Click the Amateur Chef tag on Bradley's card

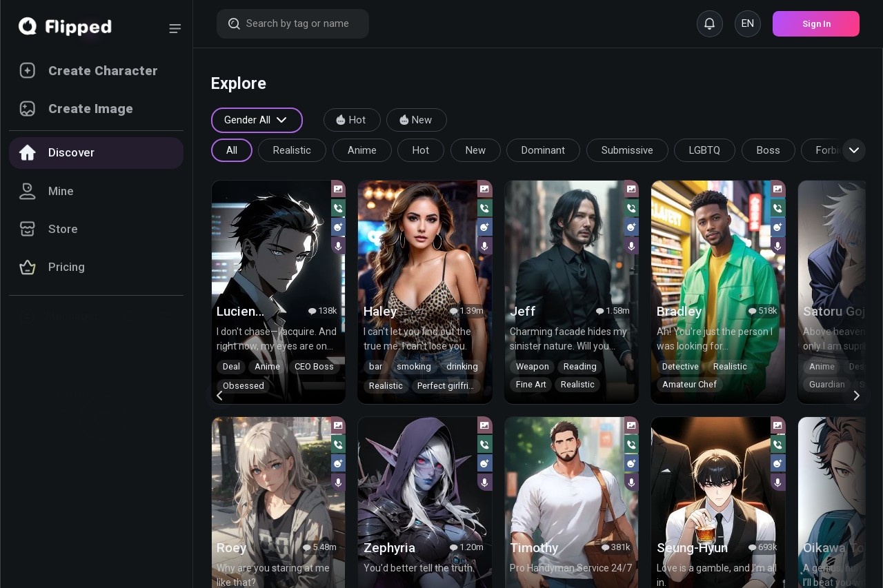tap(689, 385)
